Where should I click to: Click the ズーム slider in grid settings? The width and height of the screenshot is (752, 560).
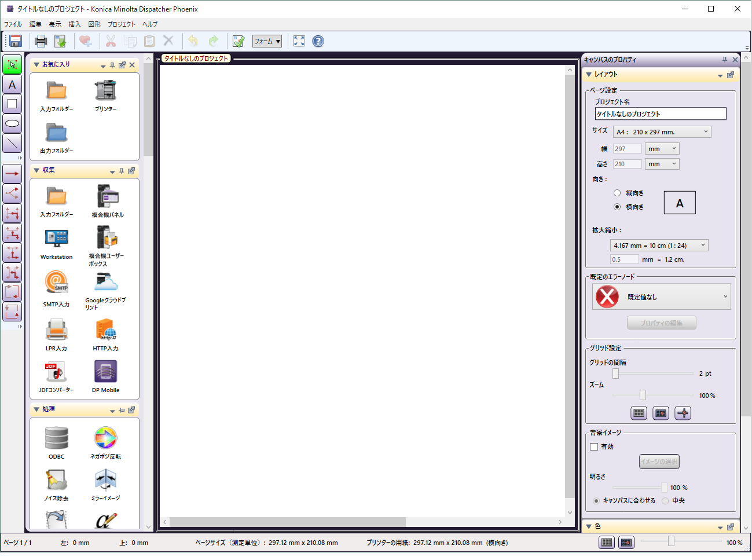pyautogui.click(x=652, y=395)
